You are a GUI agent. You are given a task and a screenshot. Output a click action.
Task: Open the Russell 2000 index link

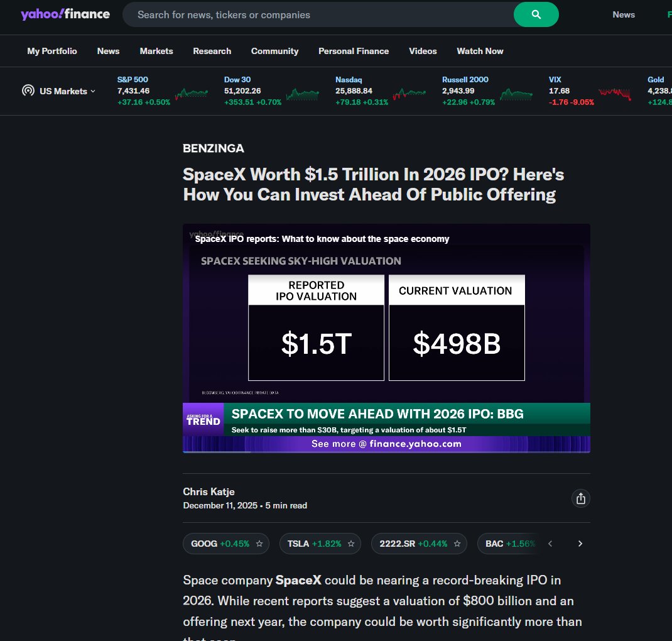[465, 80]
